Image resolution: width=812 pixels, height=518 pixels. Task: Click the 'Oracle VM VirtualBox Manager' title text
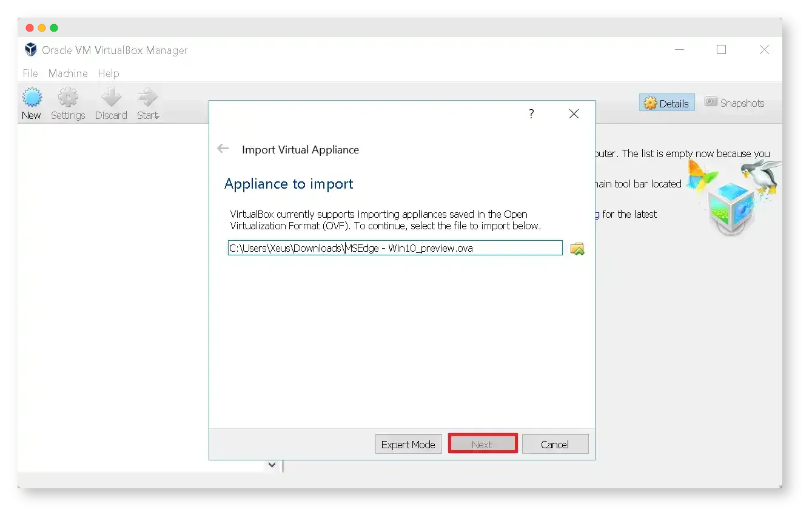coord(115,50)
